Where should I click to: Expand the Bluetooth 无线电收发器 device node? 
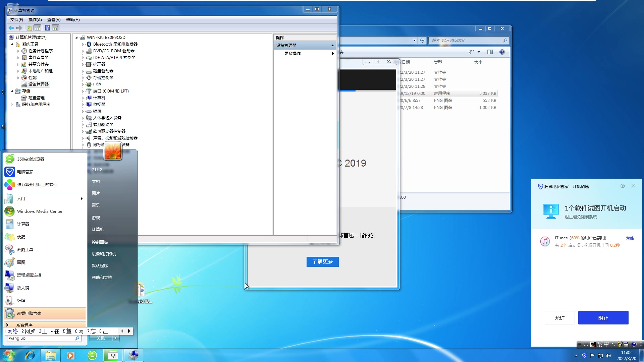pos(83,44)
